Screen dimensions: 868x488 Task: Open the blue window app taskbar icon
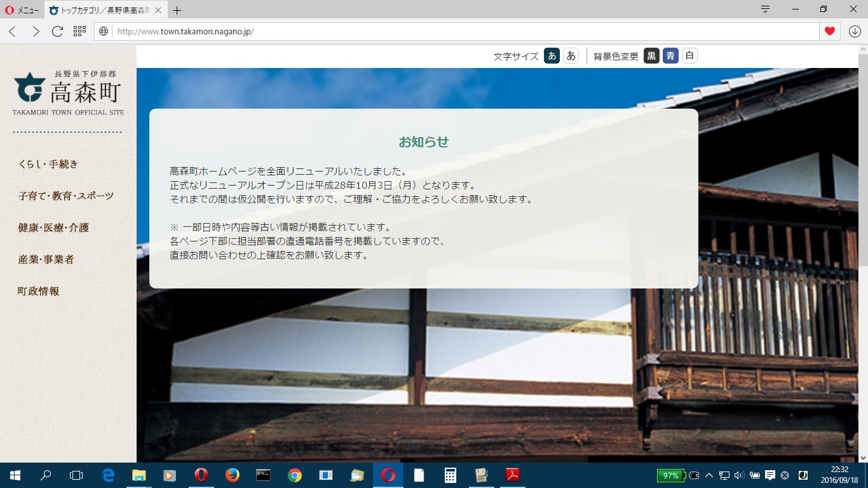[325, 475]
